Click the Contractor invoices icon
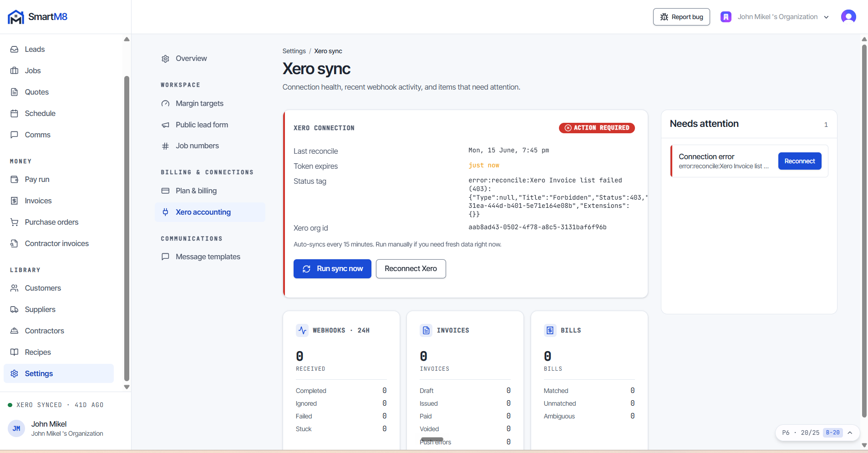The height and width of the screenshot is (453, 868). tap(15, 243)
